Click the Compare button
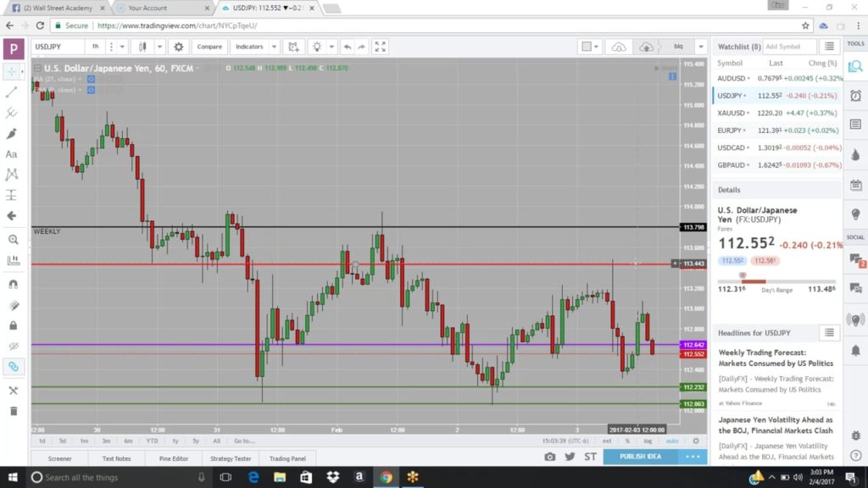Screen dimensions: 868x488 coord(209,47)
